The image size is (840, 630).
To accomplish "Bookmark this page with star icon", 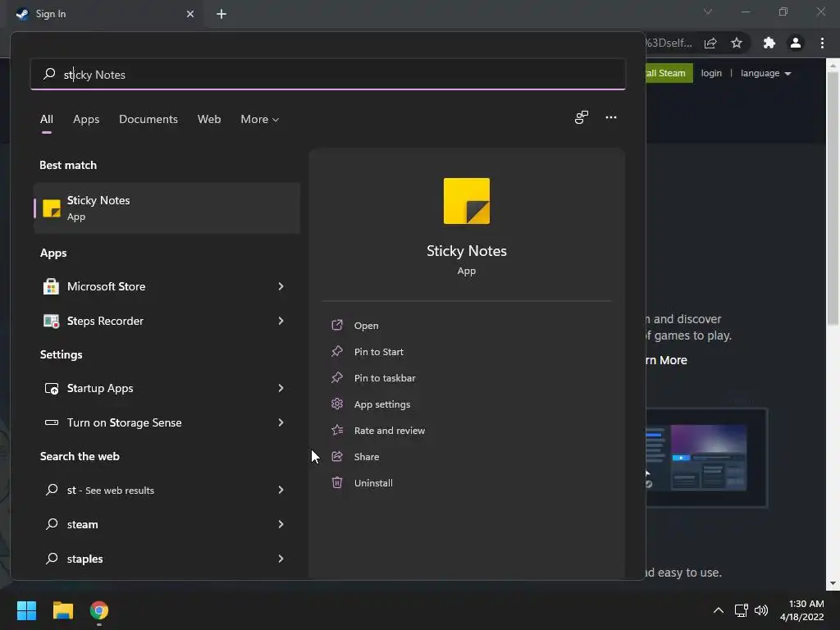I will [x=737, y=43].
